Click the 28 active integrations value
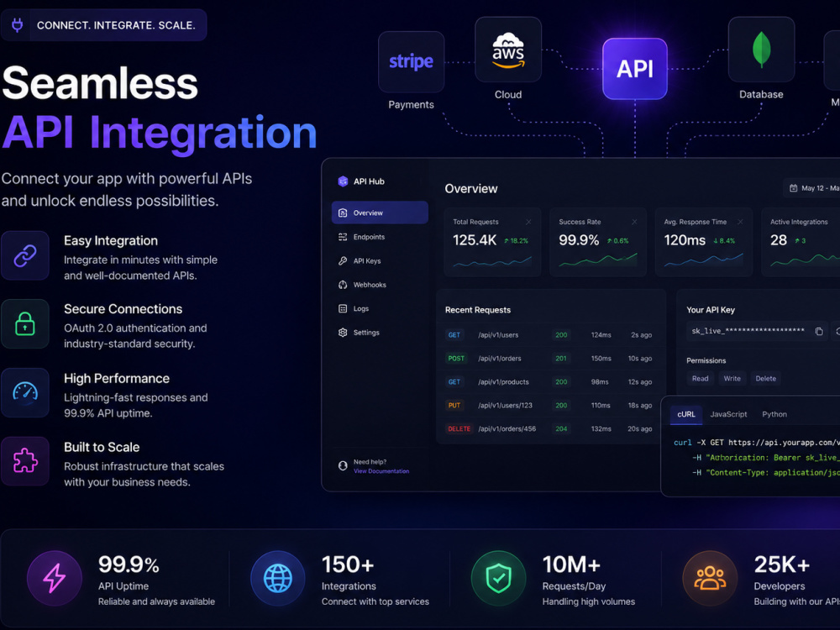 point(779,240)
